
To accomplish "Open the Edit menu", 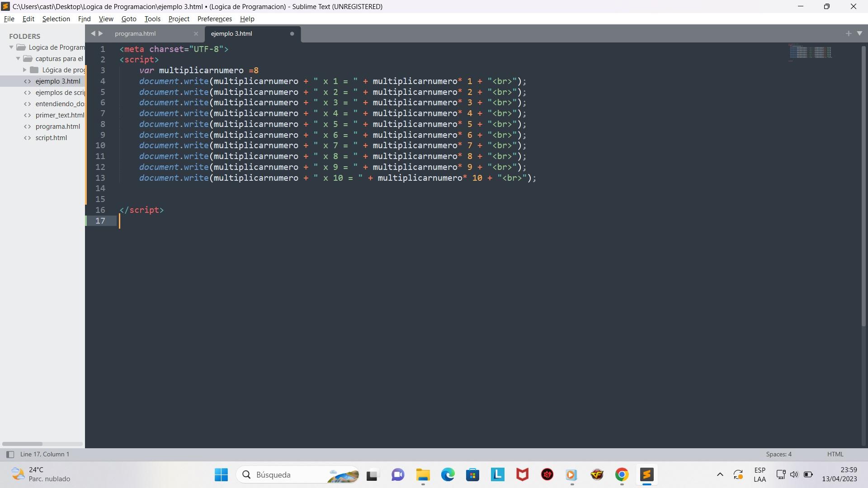I will [x=28, y=19].
